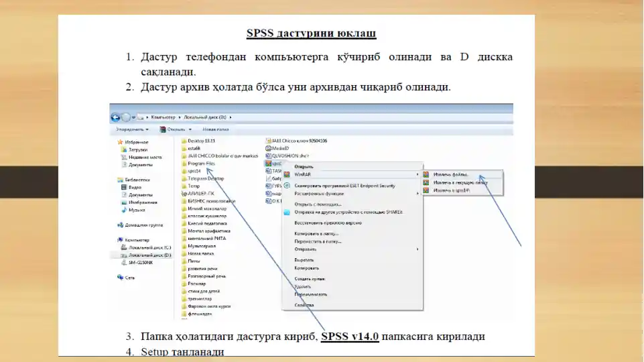Select 'Документы' under Избранное
Screen dimensions: 644x362
(x=141, y=165)
